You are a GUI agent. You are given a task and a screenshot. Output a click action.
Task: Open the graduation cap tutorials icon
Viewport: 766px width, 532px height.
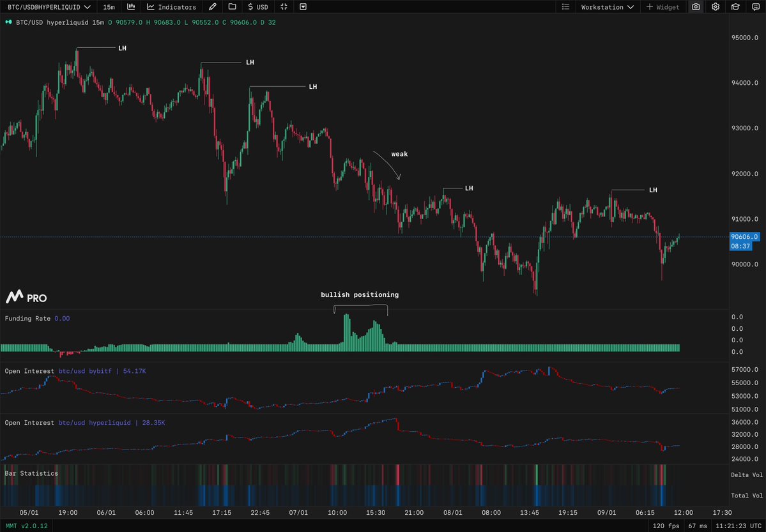(x=735, y=7)
